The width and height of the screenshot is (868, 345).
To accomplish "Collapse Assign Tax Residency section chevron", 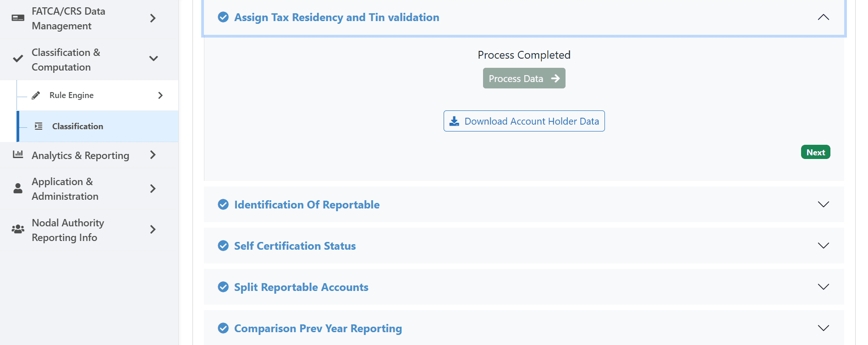I will tap(823, 17).
